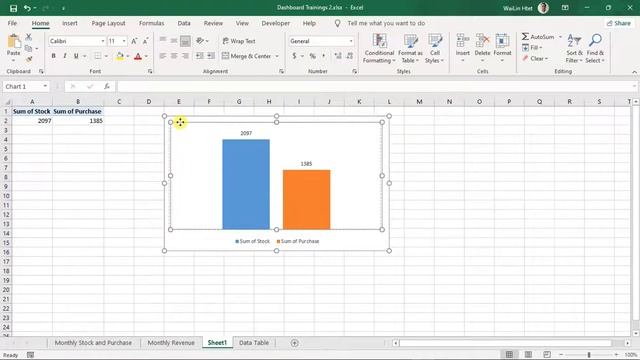Click the Paste clipboard icon
The height and width of the screenshot is (360, 640).
pos(13,42)
